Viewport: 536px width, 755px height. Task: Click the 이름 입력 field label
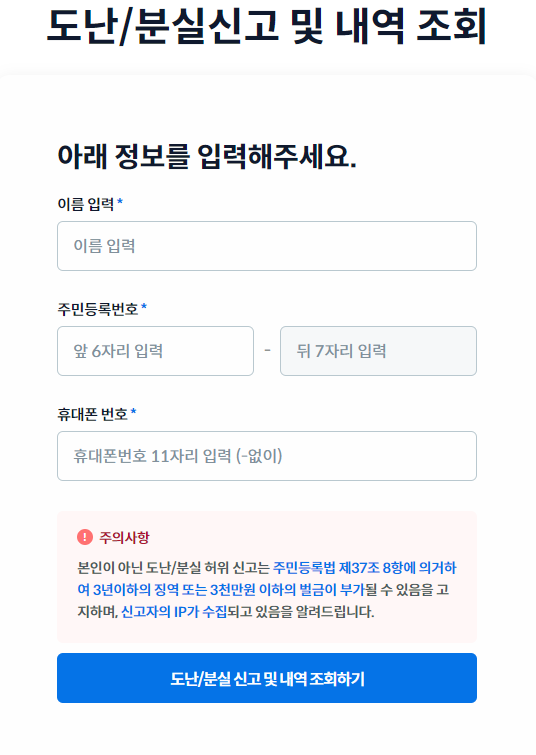86,204
